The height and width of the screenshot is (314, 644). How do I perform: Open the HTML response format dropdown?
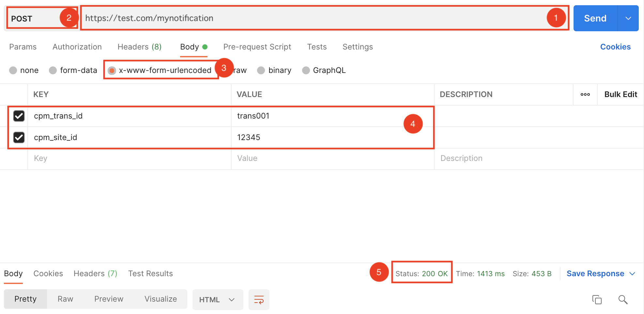pyautogui.click(x=218, y=300)
